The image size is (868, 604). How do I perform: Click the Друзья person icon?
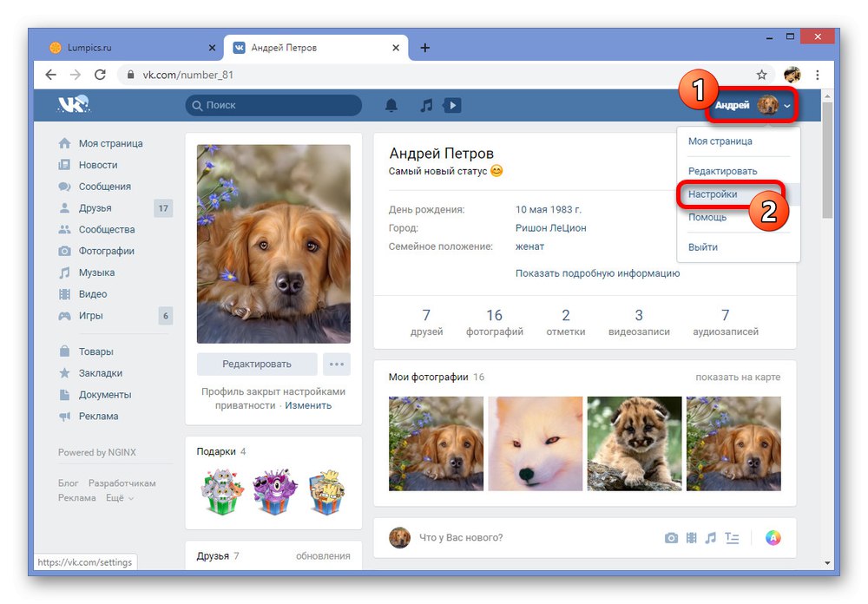[x=65, y=208]
